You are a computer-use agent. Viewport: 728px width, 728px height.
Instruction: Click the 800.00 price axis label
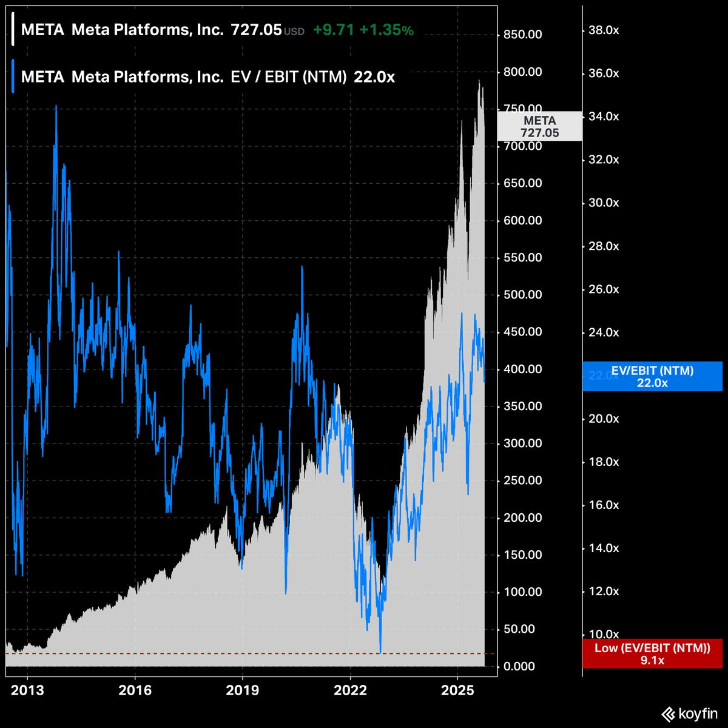pyautogui.click(x=523, y=72)
